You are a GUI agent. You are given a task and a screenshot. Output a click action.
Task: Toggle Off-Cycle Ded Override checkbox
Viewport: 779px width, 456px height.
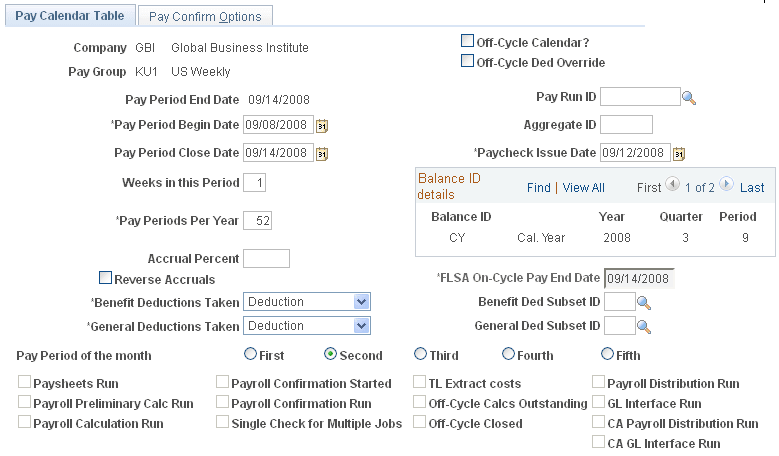(x=467, y=62)
